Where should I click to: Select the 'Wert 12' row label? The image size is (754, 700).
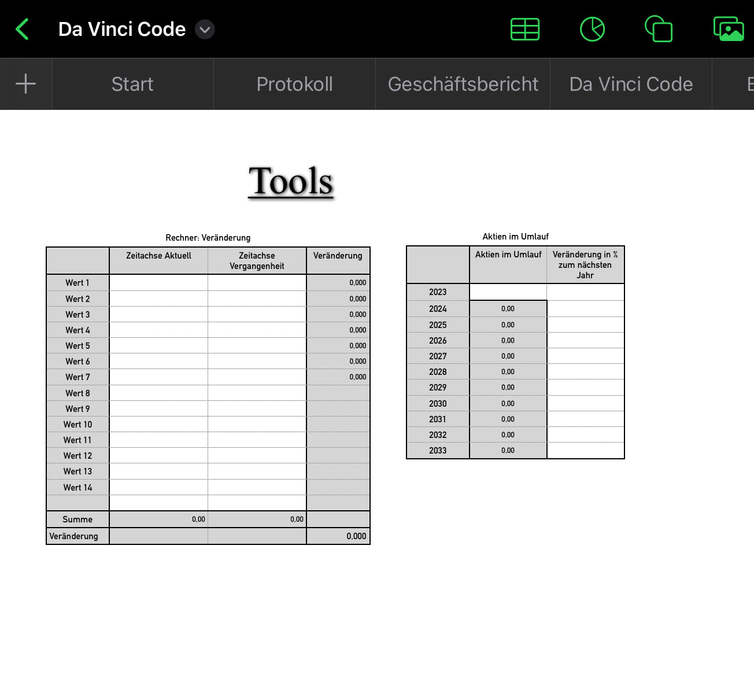77,456
